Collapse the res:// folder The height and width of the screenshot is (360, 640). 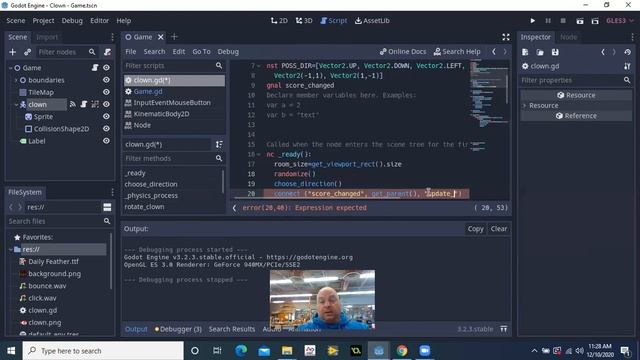[x=11, y=249]
